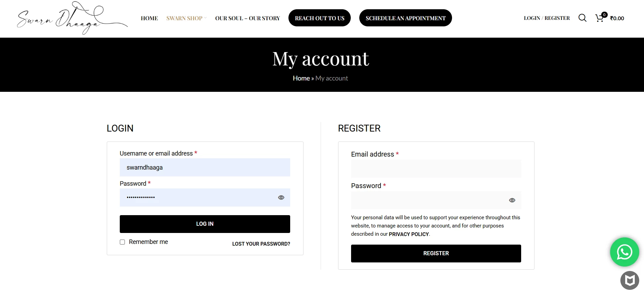The width and height of the screenshot is (644, 296).
Task: Open the Privacy Policy link
Action: (409, 234)
